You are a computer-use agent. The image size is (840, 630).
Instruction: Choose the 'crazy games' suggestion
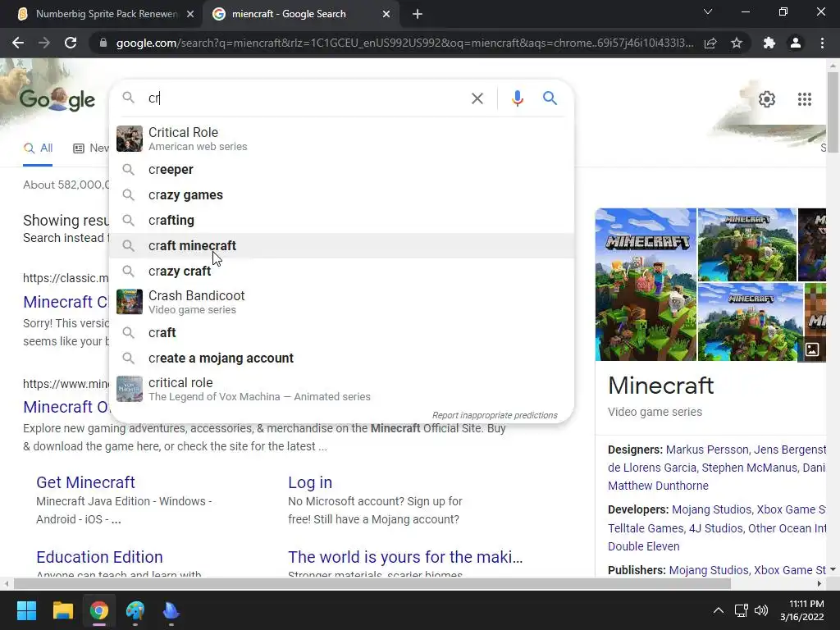click(x=341, y=195)
